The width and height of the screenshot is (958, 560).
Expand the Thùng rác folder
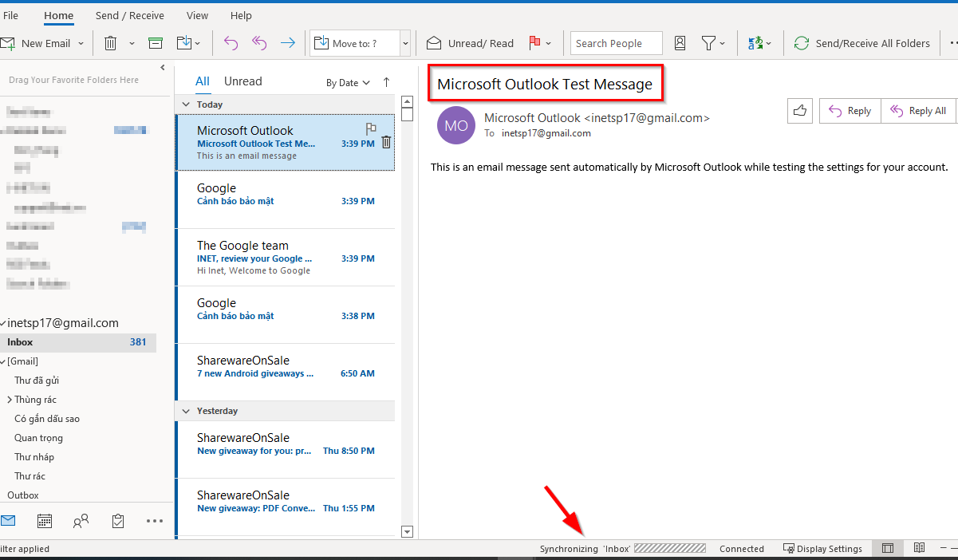click(x=9, y=400)
